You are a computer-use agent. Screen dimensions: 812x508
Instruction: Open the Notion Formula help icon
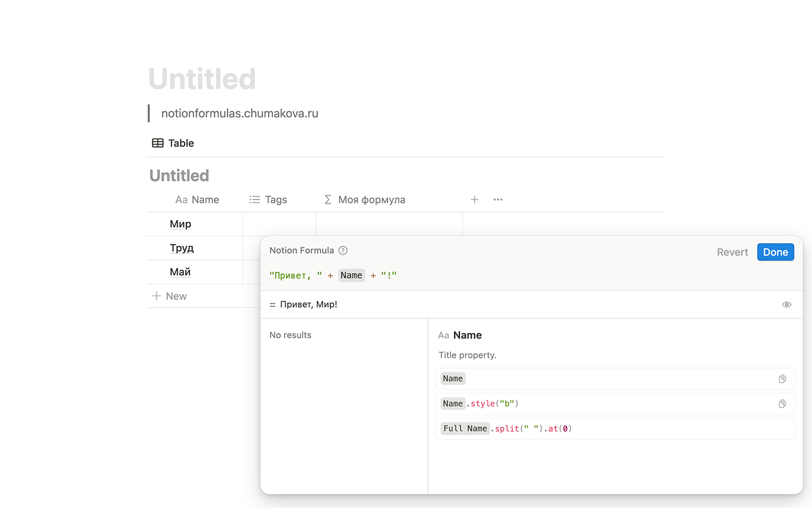[x=343, y=251]
